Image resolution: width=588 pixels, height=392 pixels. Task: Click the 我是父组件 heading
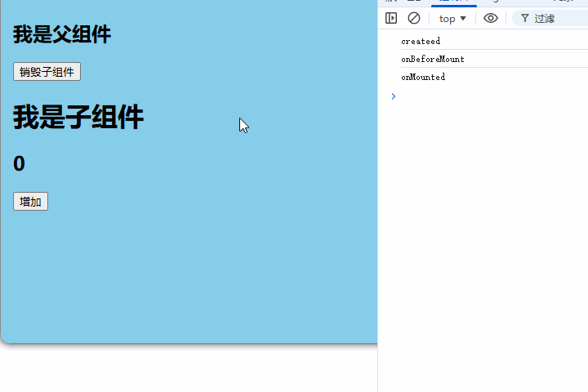coord(62,34)
